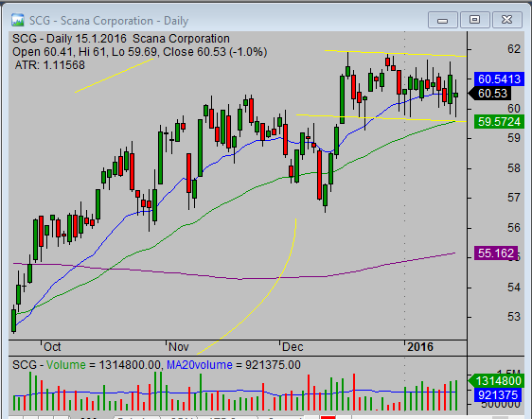Click the purple 55.162 moving average value label
The image size is (532, 419).
click(496, 253)
